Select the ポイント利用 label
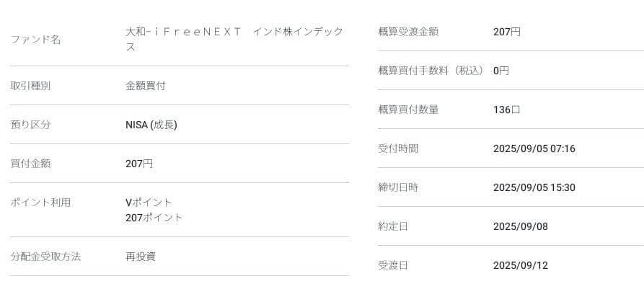 pos(40,203)
